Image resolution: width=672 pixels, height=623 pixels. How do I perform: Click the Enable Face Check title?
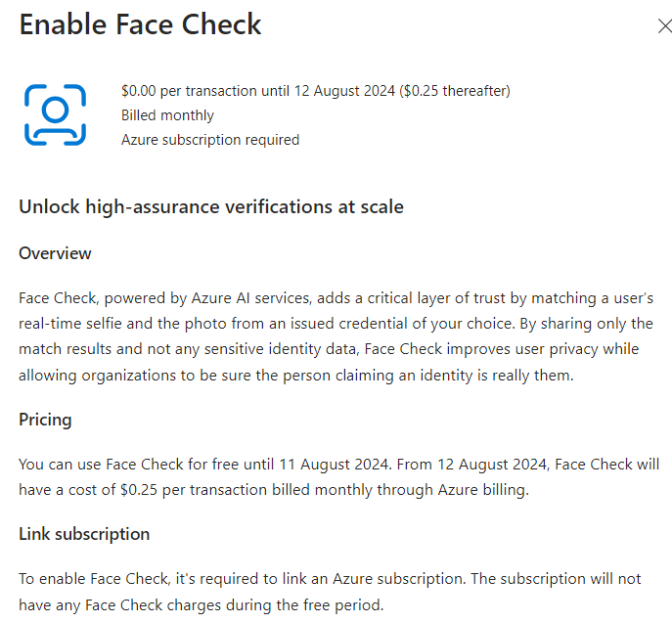(140, 24)
